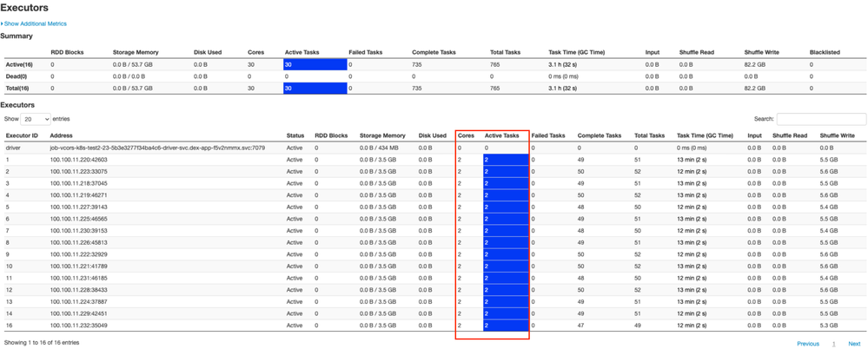Sort executors by Address column header
The height and width of the screenshot is (349, 868).
click(61, 135)
